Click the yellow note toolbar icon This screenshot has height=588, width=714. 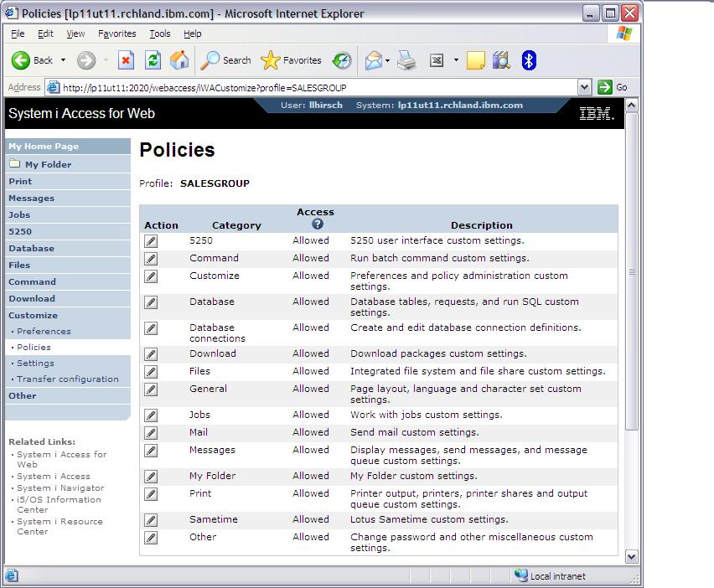pos(475,60)
